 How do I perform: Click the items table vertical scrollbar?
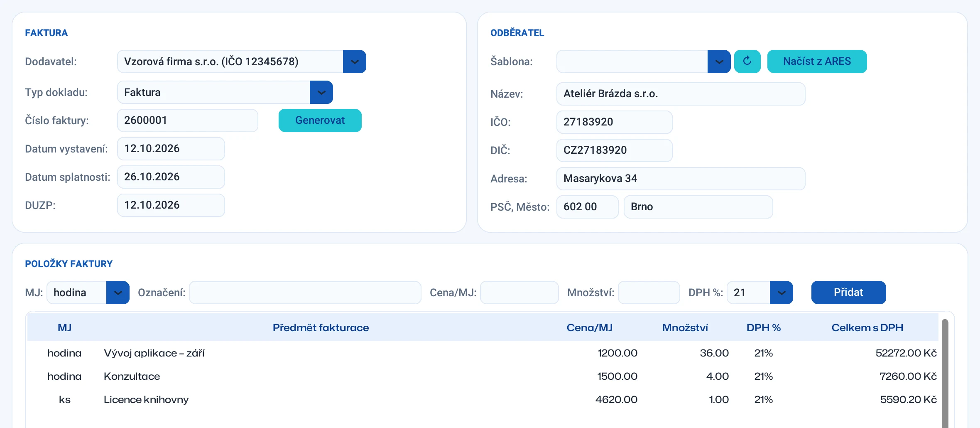tap(945, 373)
